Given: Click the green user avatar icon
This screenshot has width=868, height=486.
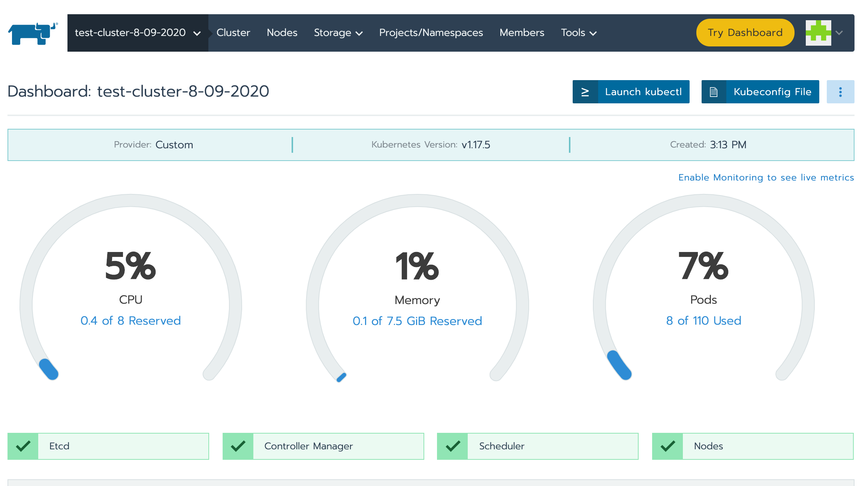Looking at the screenshot, I should pos(819,33).
